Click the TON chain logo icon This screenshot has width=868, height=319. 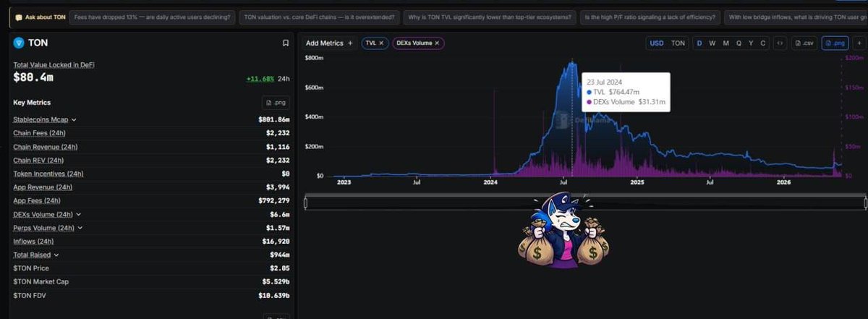[x=19, y=43]
